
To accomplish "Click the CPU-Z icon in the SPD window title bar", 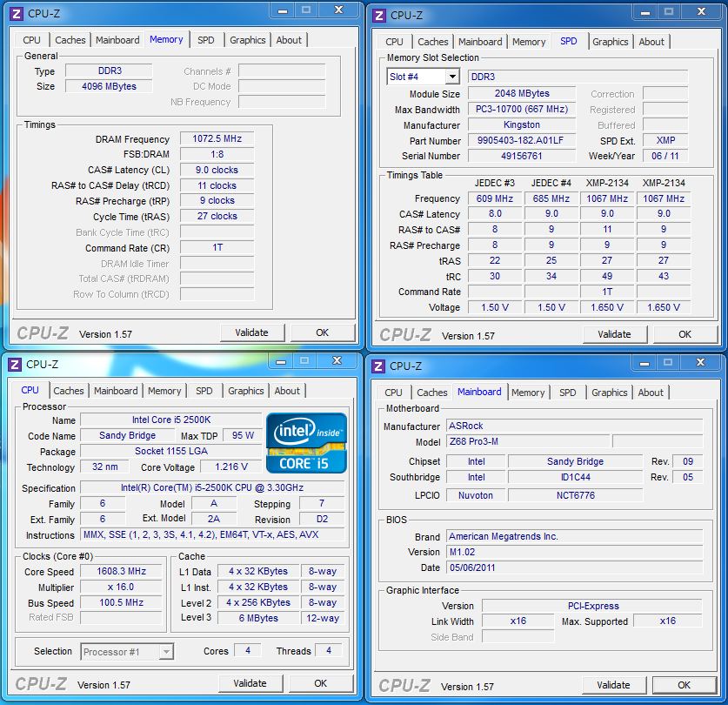I will pyautogui.click(x=379, y=16).
